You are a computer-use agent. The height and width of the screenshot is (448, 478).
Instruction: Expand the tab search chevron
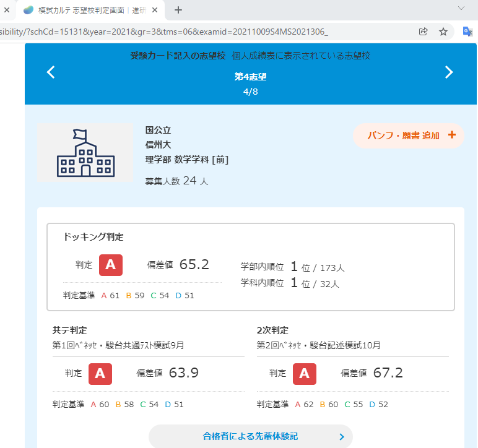tap(461, 8)
